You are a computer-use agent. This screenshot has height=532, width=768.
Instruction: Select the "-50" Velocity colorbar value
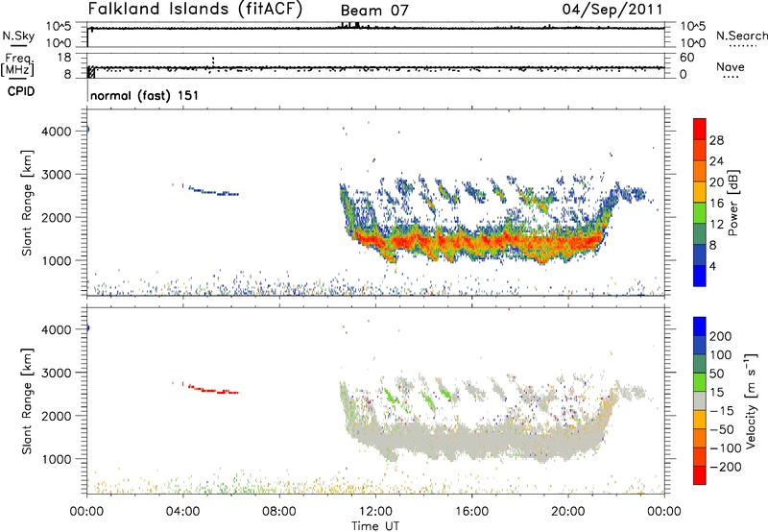(x=722, y=429)
